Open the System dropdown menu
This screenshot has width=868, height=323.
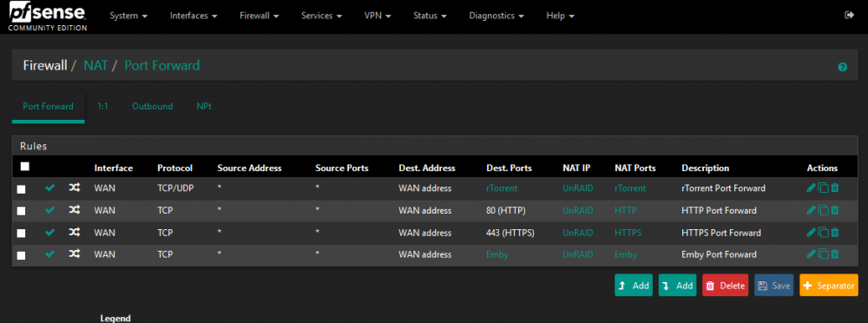tap(128, 16)
